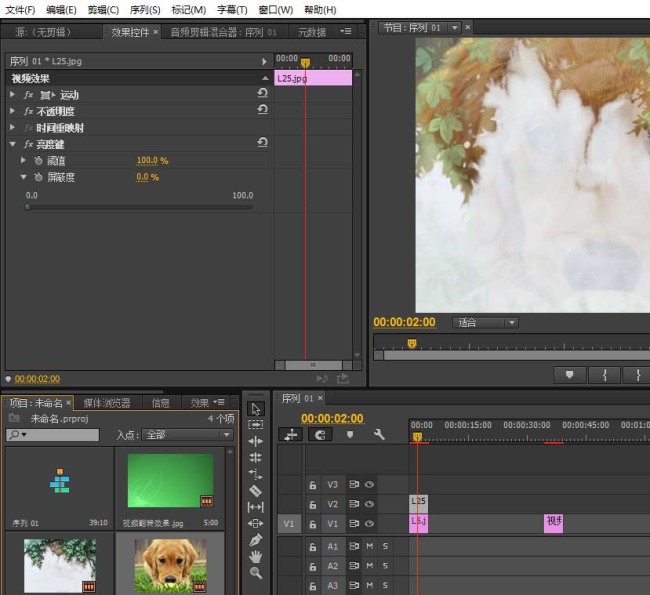Select the Selection arrow tool
Screen dimensions: 650x595
click(256, 409)
